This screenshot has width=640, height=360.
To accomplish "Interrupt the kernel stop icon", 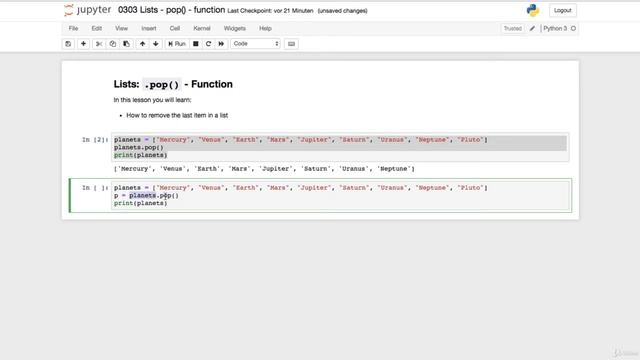I will pyautogui.click(x=196, y=44).
